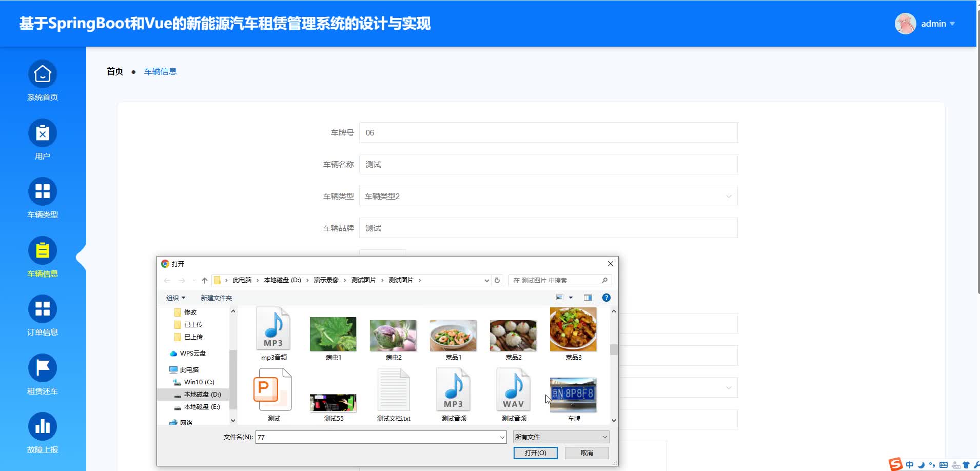Open help using the question mark icon

(606, 298)
